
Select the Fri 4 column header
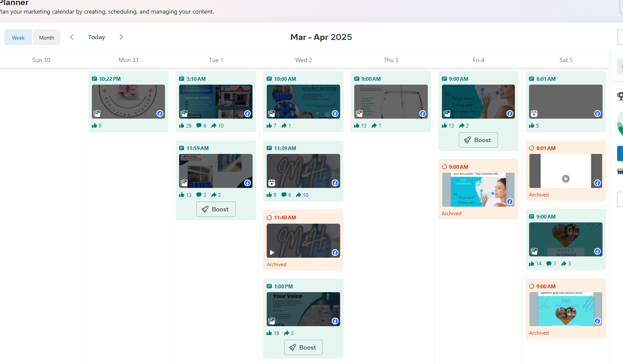coord(478,60)
